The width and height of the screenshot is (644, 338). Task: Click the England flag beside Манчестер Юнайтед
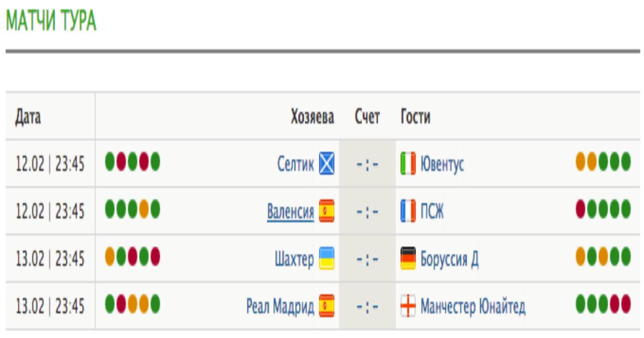pyautogui.click(x=408, y=306)
